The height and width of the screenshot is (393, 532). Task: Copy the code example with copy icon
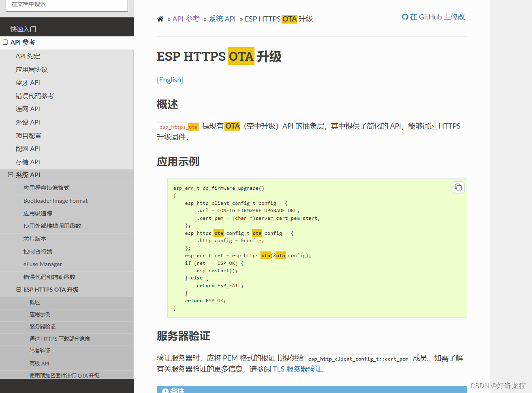click(x=458, y=187)
